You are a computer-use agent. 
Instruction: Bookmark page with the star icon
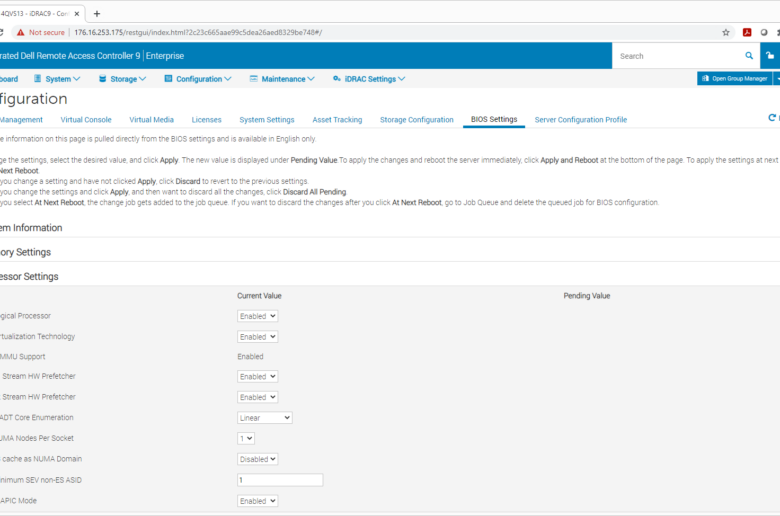pyautogui.click(x=726, y=32)
